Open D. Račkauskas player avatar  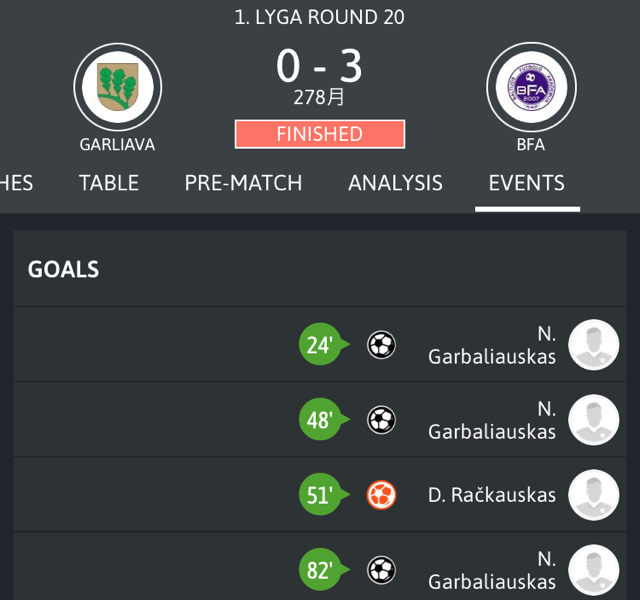pyautogui.click(x=593, y=495)
